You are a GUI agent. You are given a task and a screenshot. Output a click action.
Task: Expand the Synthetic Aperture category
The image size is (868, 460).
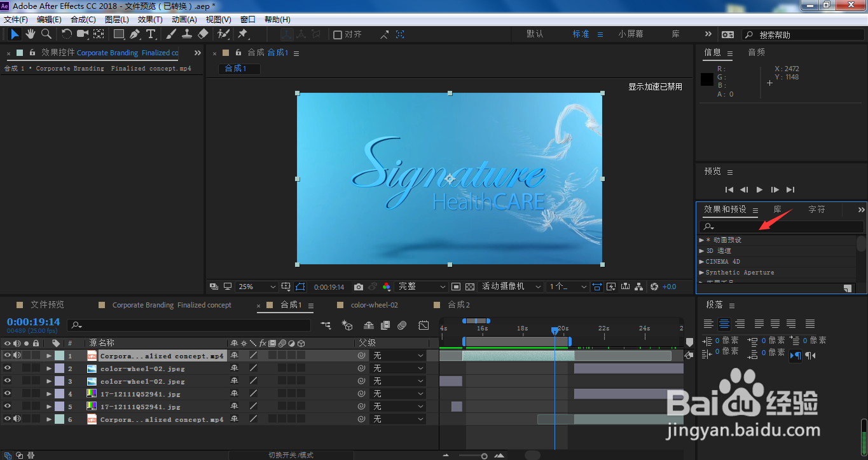coord(702,273)
